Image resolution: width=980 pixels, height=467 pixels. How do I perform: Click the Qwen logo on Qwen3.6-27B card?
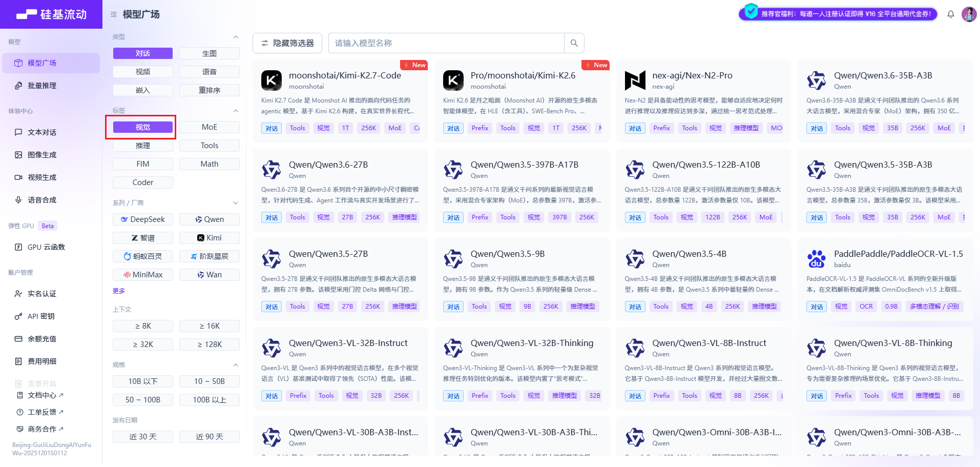[272, 170]
